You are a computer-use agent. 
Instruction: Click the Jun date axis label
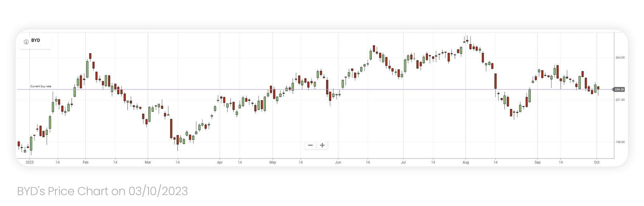pyautogui.click(x=338, y=162)
